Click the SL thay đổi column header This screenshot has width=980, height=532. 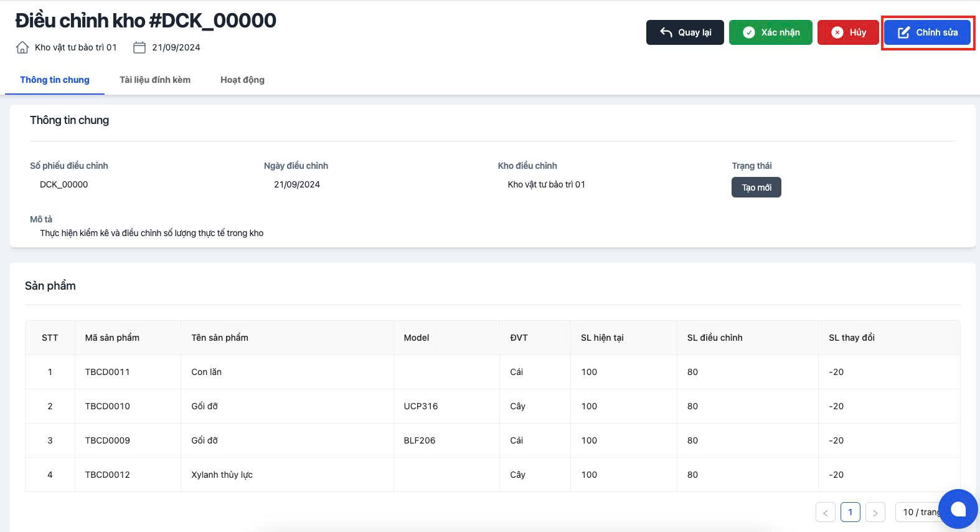pos(851,338)
